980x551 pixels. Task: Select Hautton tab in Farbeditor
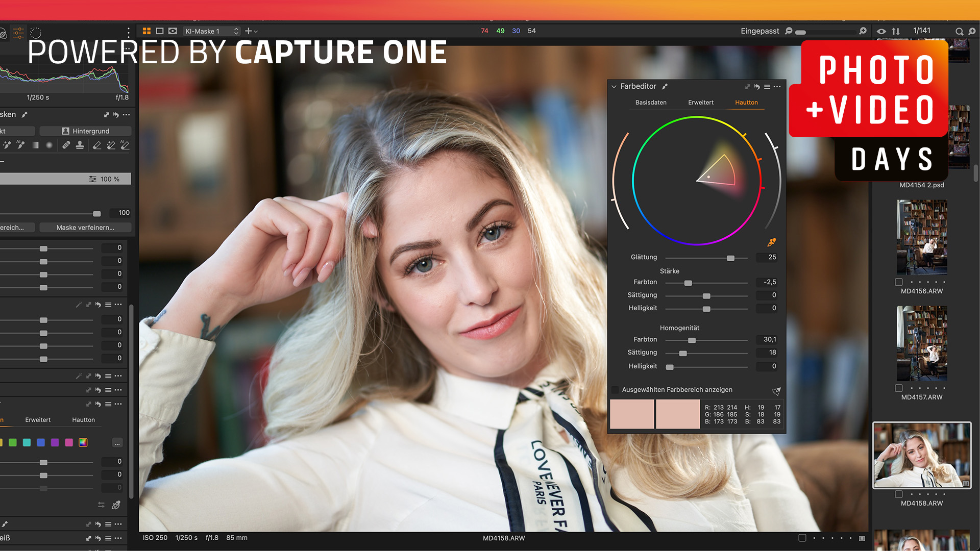(x=746, y=103)
